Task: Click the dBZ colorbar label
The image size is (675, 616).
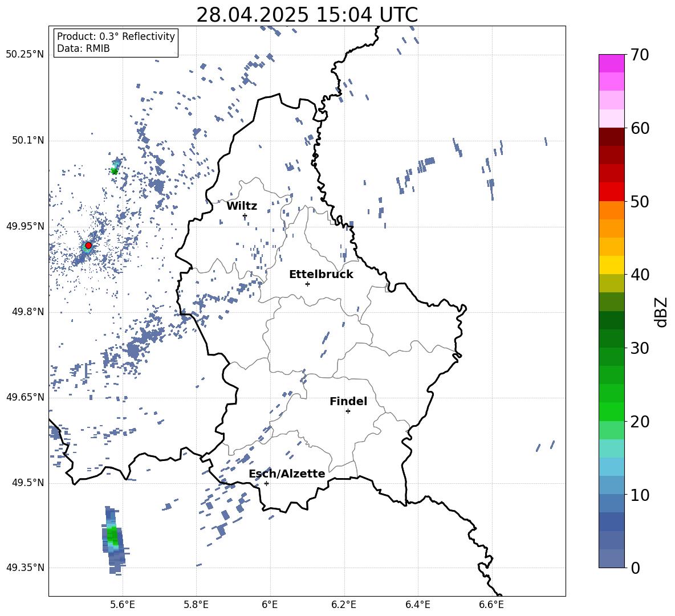Action: [x=662, y=312]
